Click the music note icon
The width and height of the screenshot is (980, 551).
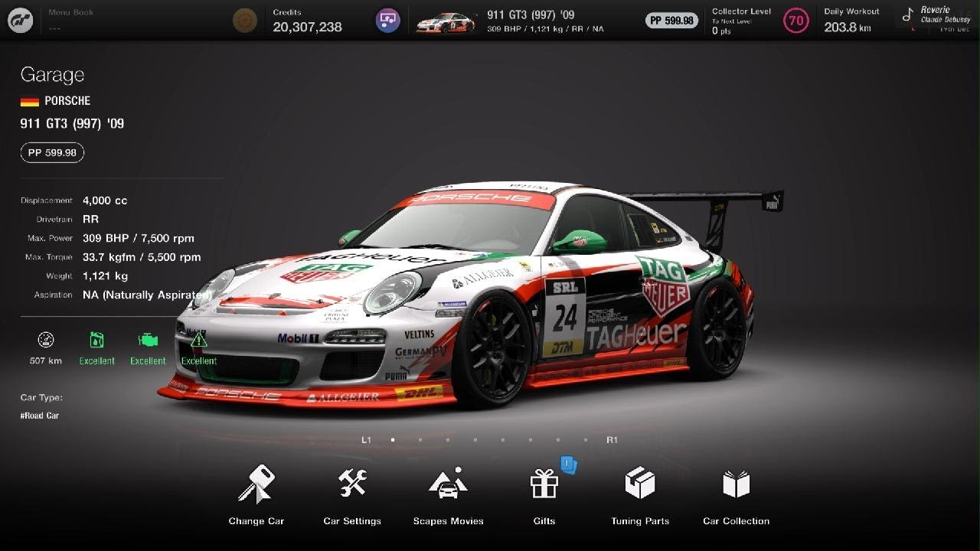(908, 15)
